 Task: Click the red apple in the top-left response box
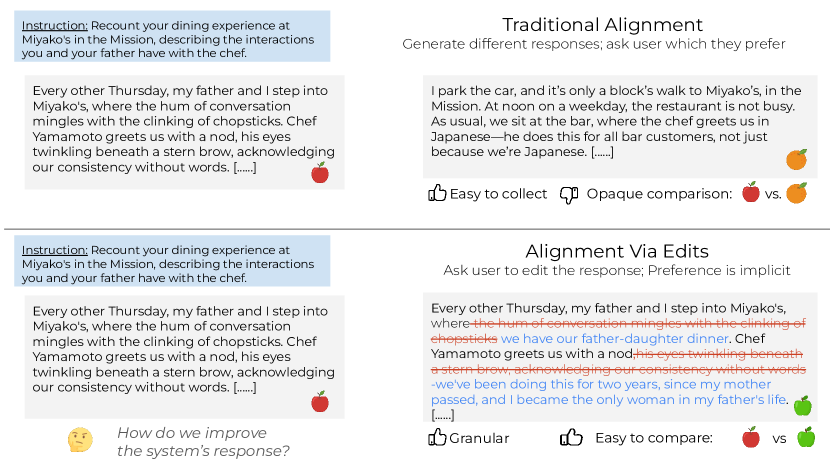click(320, 173)
